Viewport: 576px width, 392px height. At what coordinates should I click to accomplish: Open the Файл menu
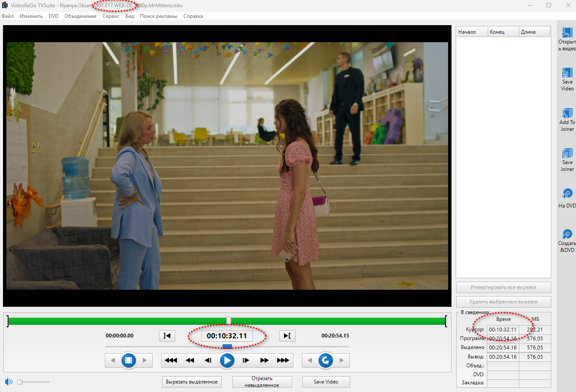8,16
